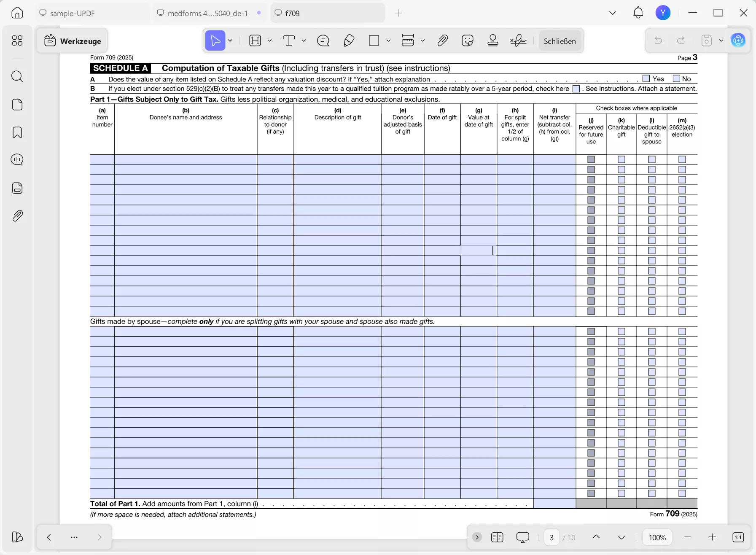Viewport: 756px width, 555px height.
Task: Open notifications bell
Action: tap(638, 13)
